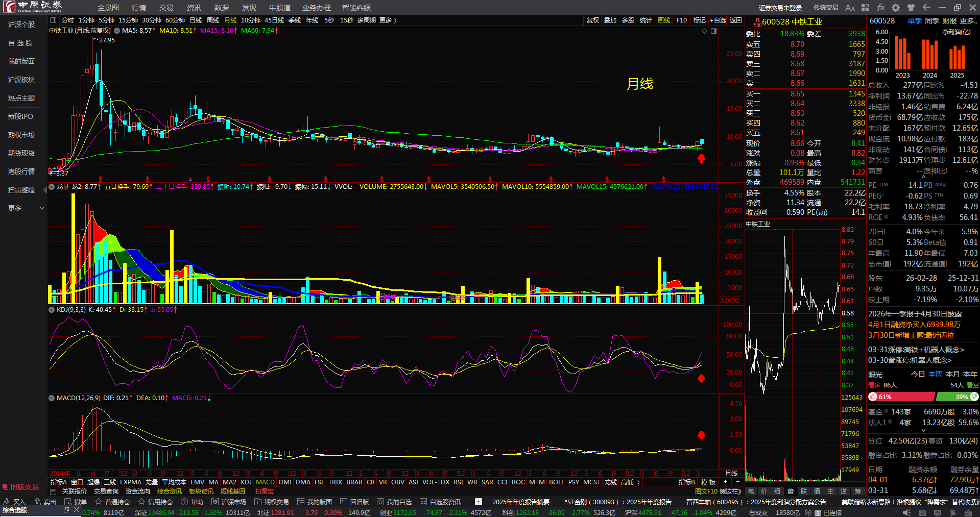Expand more indicator tabs with the arrow
The image size is (980, 517).
638,482
